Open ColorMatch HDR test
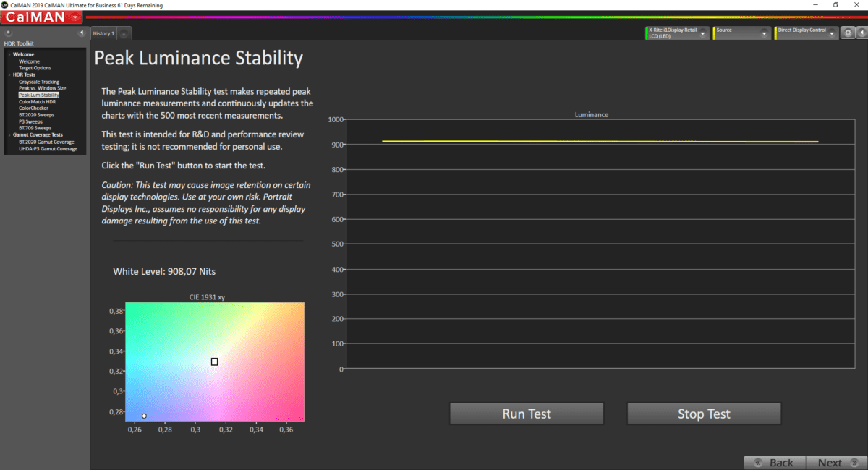 click(37, 102)
